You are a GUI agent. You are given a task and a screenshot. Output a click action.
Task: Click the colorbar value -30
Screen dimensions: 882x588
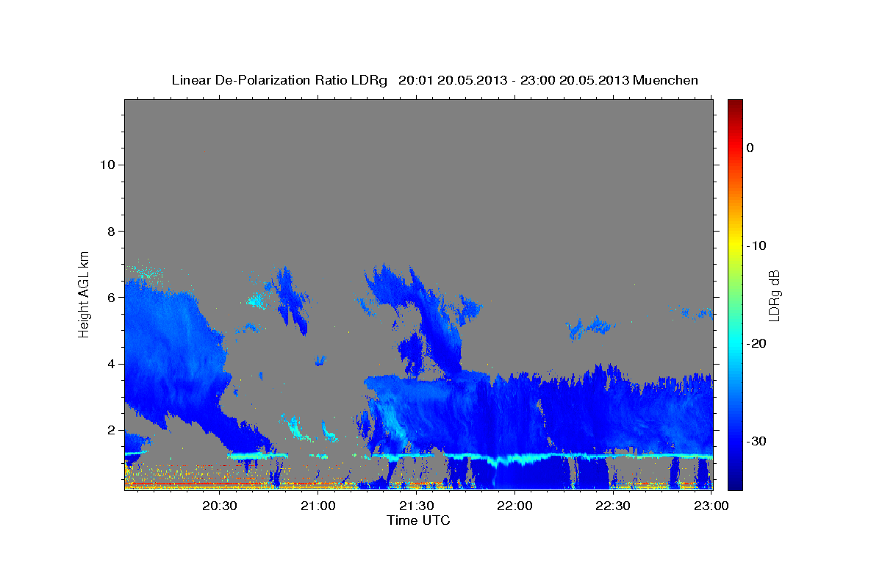[x=758, y=441]
